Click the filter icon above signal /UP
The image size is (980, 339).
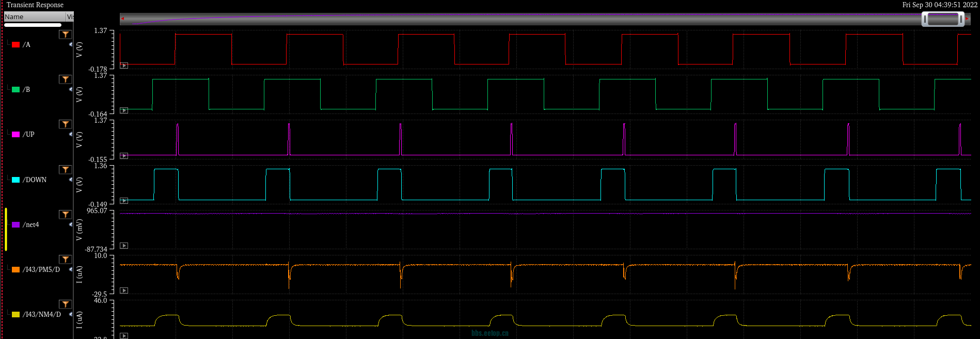[x=65, y=124]
